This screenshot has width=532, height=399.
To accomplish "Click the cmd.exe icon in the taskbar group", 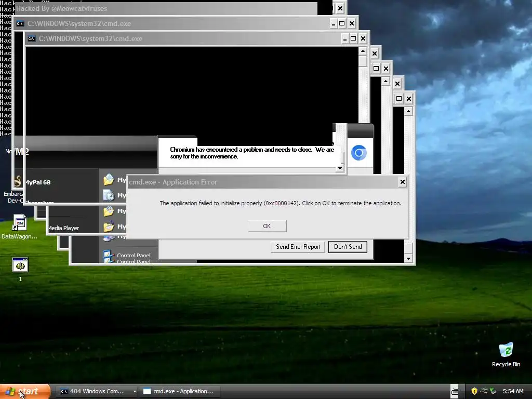I will (64, 391).
